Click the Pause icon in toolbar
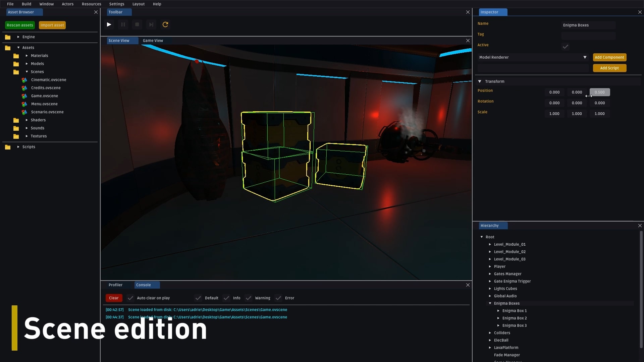 pyautogui.click(x=123, y=24)
